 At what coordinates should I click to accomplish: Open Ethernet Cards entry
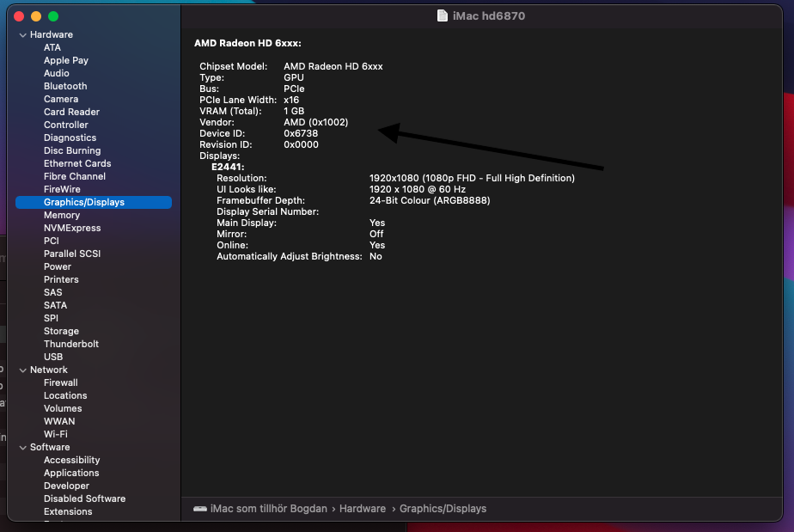pos(77,163)
